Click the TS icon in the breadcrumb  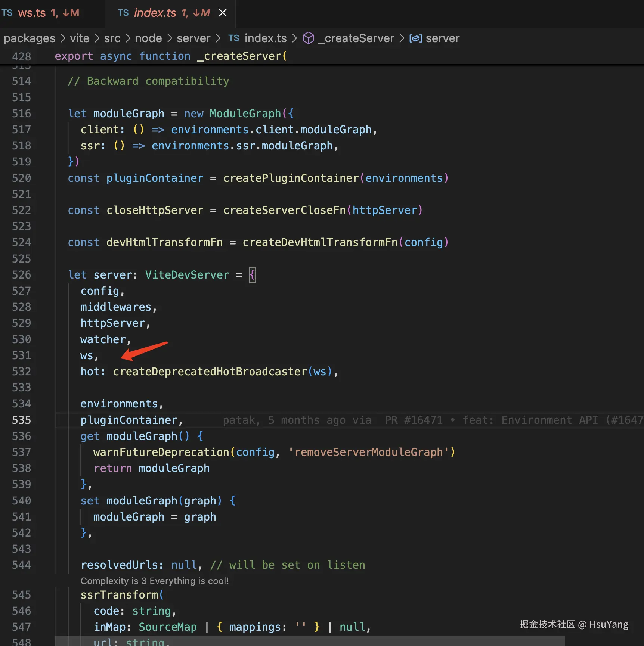coord(234,38)
